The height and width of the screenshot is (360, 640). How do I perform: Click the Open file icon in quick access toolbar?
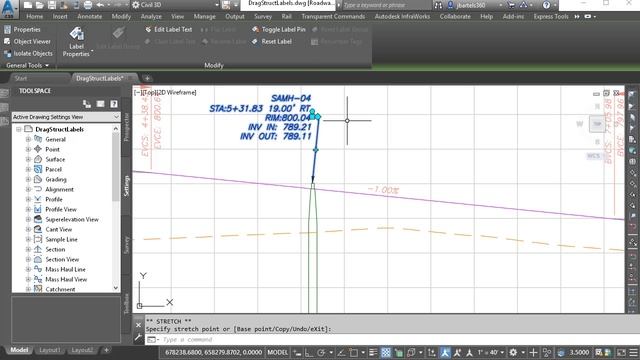40,5
